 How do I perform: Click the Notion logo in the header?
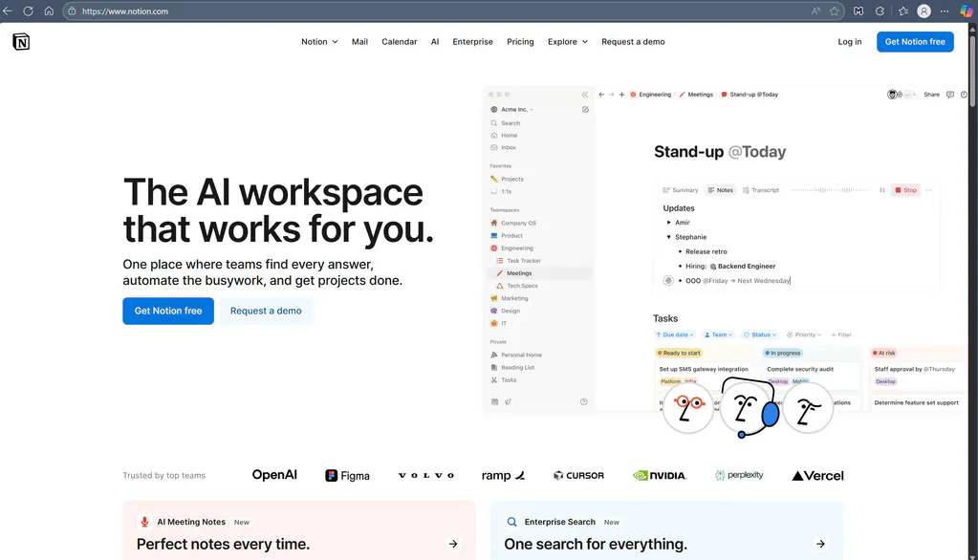pyautogui.click(x=21, y=42)
